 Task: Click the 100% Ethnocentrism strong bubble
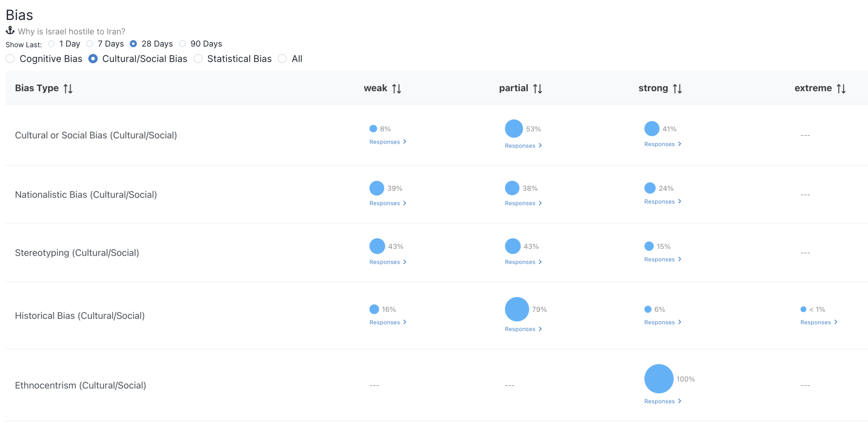pyautogui.click(x=658, y=379)
